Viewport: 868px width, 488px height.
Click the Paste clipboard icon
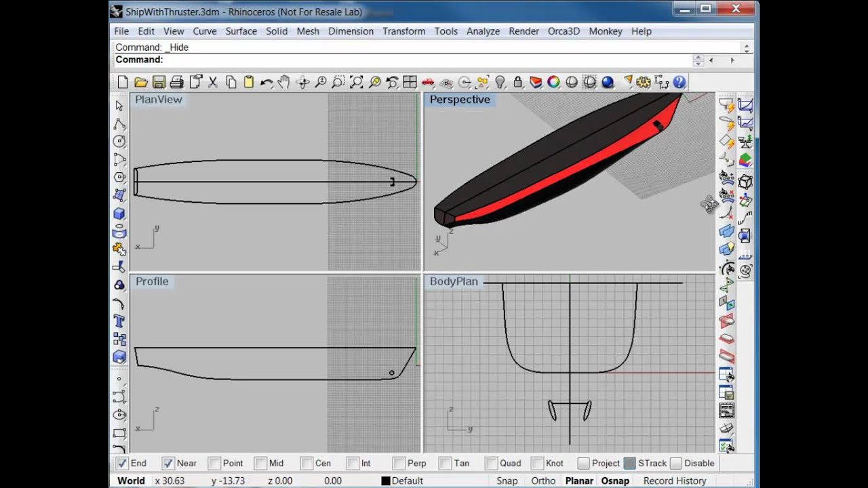click(x=248, y=82)
